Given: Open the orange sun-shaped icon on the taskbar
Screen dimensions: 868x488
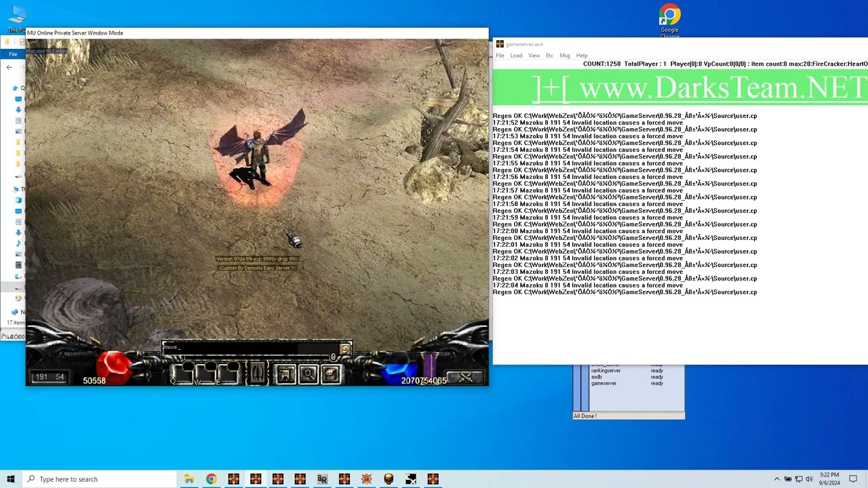Looking at the screenshot, I should coord(366,479).
